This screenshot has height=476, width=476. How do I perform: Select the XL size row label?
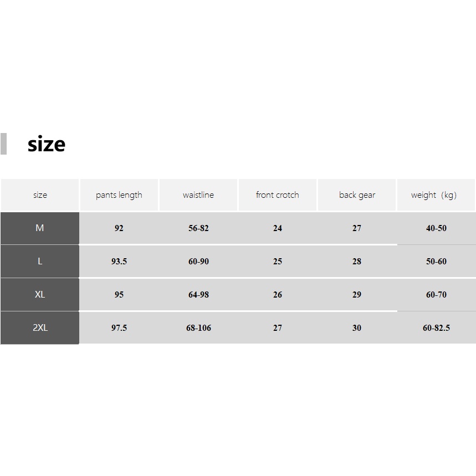[x=40, y=294]
